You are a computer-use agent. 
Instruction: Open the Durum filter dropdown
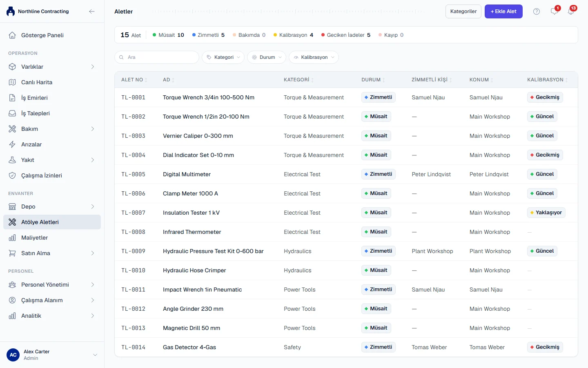[267, 57]
